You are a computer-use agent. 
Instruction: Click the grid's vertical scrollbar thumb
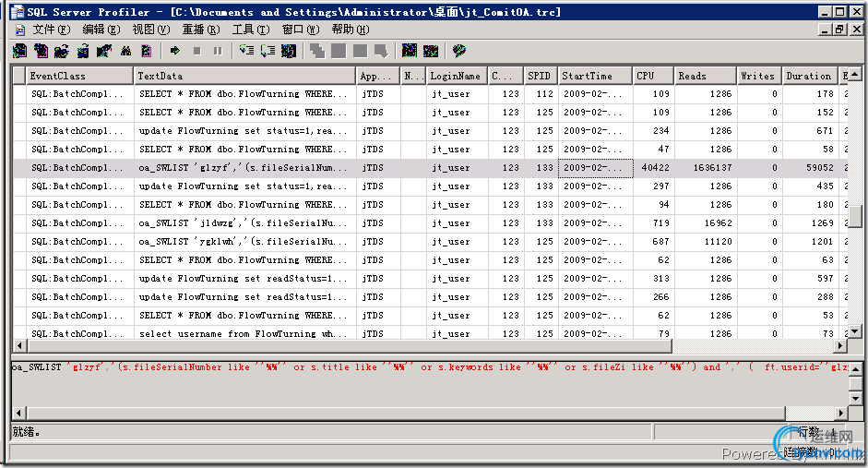[855, 216]
